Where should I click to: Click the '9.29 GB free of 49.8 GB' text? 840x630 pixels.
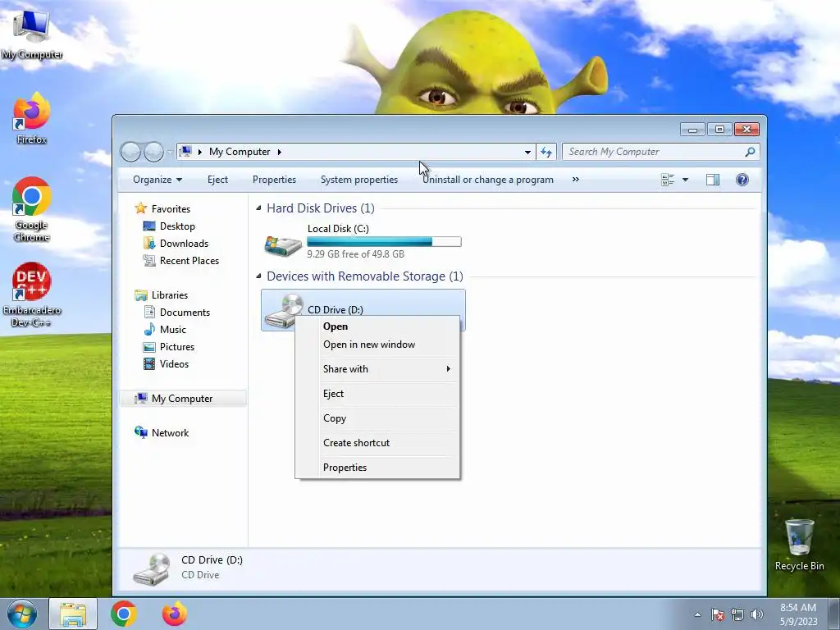point(356,254)
